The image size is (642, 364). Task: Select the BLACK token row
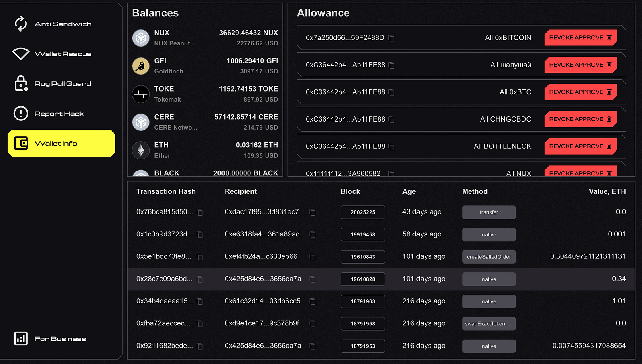click(x=205, y=173)
